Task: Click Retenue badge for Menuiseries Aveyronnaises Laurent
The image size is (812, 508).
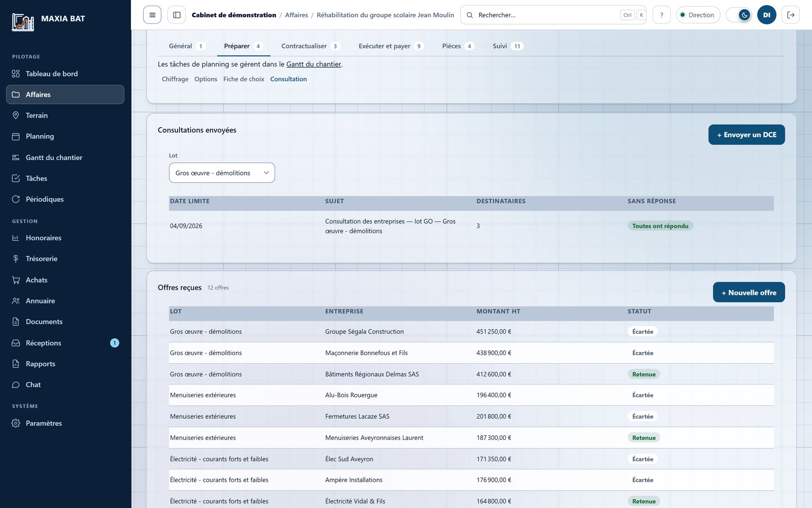Action: pyautogui.click(x=644, y=438)
